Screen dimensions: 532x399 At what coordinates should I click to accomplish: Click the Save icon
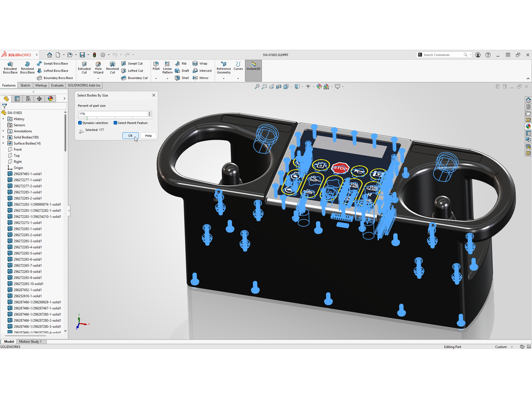[x=82, y=55]
